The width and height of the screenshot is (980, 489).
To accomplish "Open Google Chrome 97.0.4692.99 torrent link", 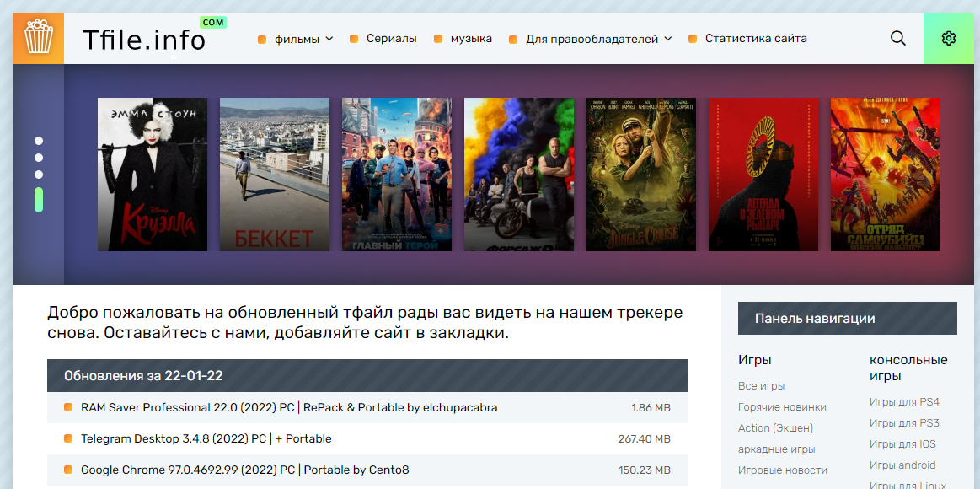I will (245, 470).
